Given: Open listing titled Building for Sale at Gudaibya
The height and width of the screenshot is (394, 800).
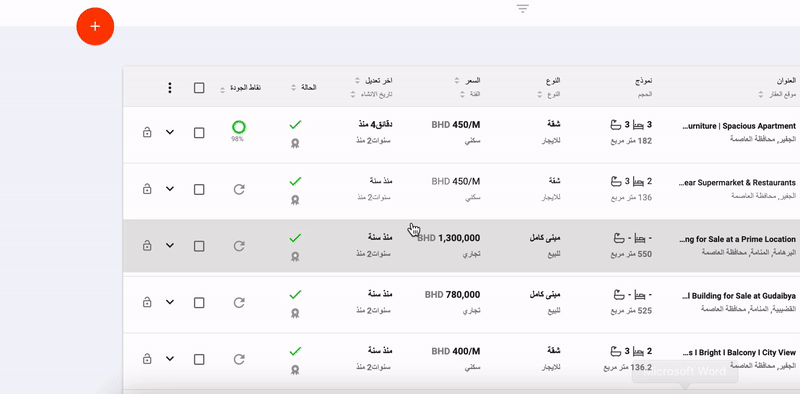Looking at the screenshot, I should [x=738, y=295].
